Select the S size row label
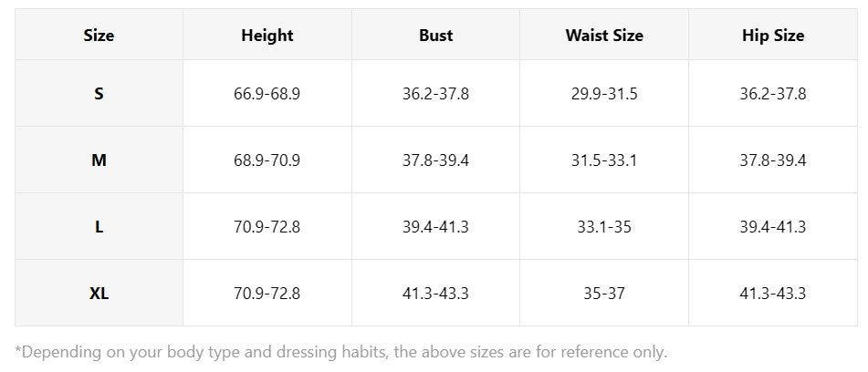The height and width of the screenshot is (372, 868). [99, 93]
